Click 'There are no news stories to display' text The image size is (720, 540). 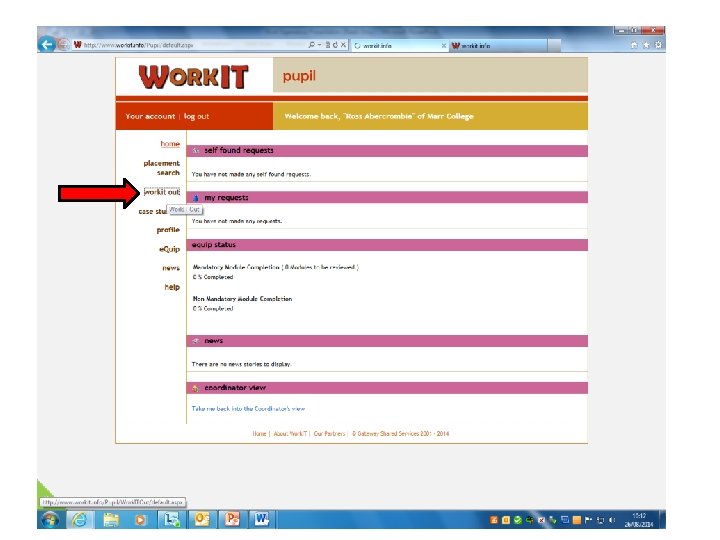coord(242,364)
